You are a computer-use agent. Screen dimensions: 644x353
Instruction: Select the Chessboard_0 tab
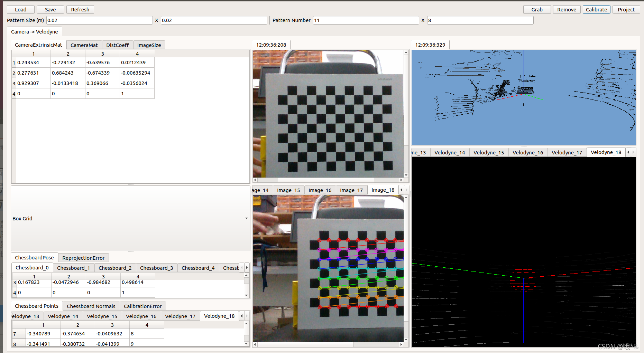click(32, 268)
